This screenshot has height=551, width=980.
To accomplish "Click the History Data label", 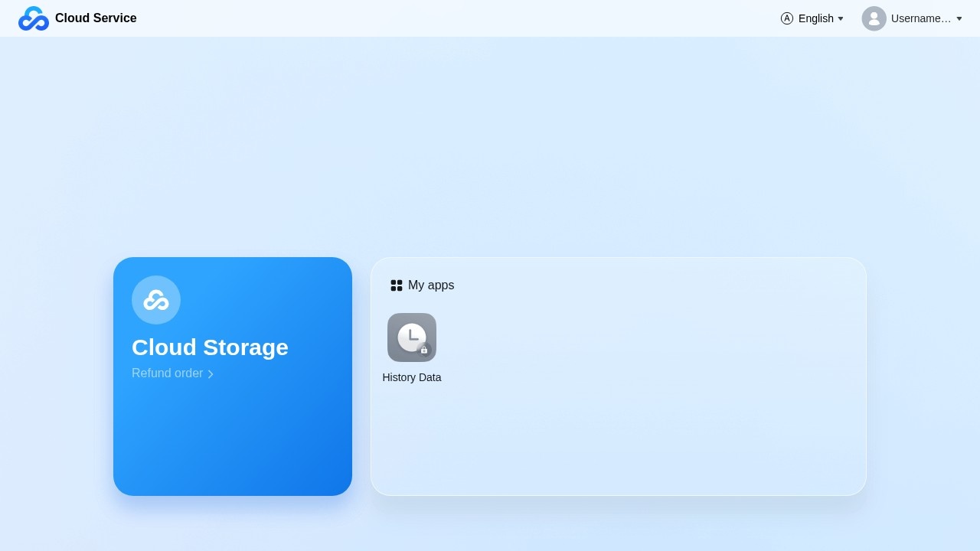I will (x=412, y=377).
